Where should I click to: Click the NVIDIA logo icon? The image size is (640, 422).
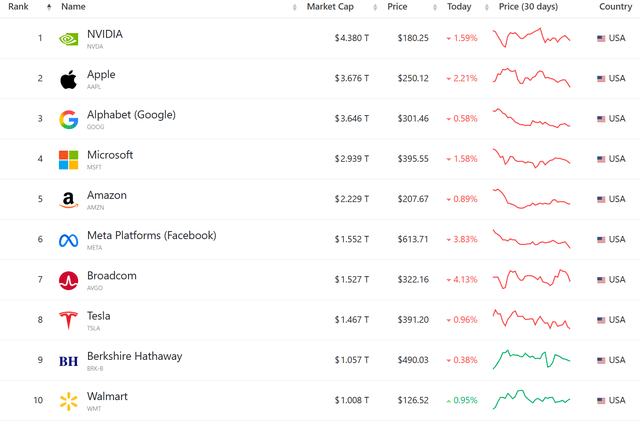coord(68,39)
